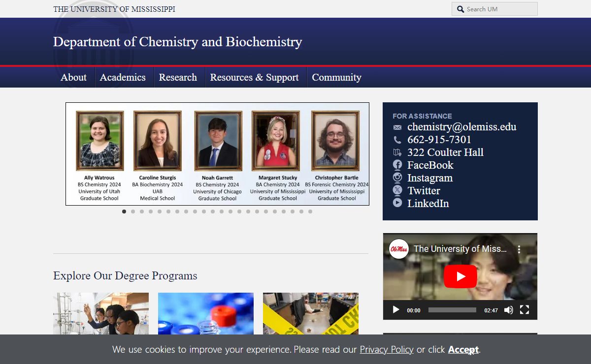This screenshot has height=364, width=591.
Task: Click Noah Garrett's portrait
Action: tap(218, 141)
